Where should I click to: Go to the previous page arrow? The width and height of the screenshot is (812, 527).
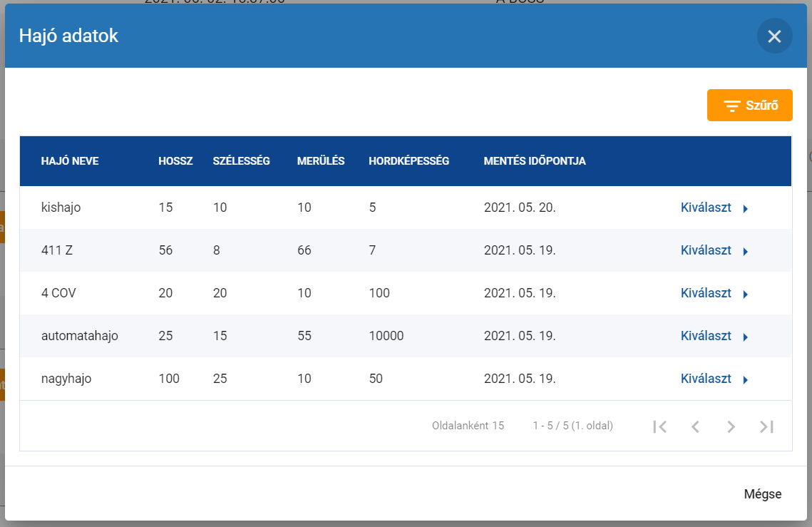[695, 426]
